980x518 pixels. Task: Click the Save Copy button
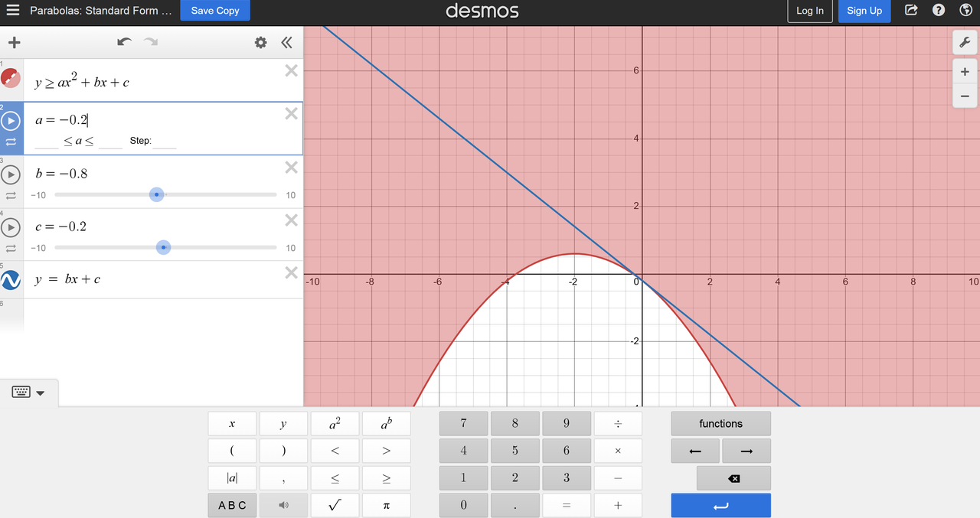(x=215, y=11)
